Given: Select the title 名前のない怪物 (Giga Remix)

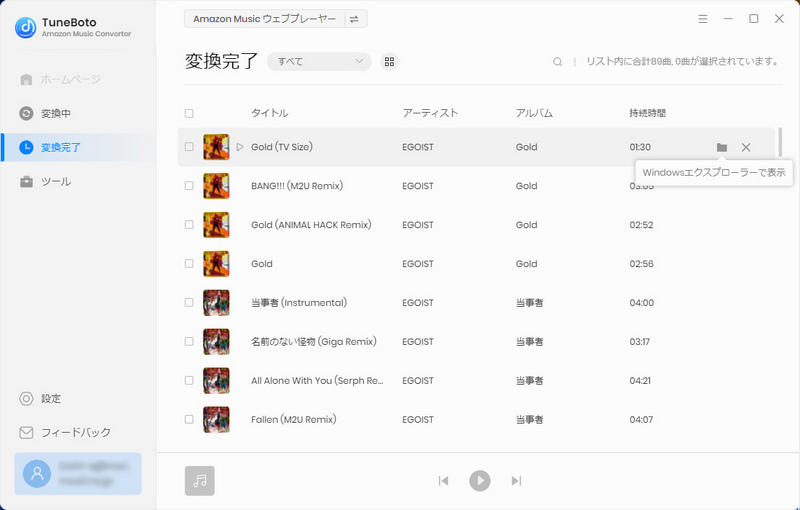Looking at the screenshot, I should 314,342.
